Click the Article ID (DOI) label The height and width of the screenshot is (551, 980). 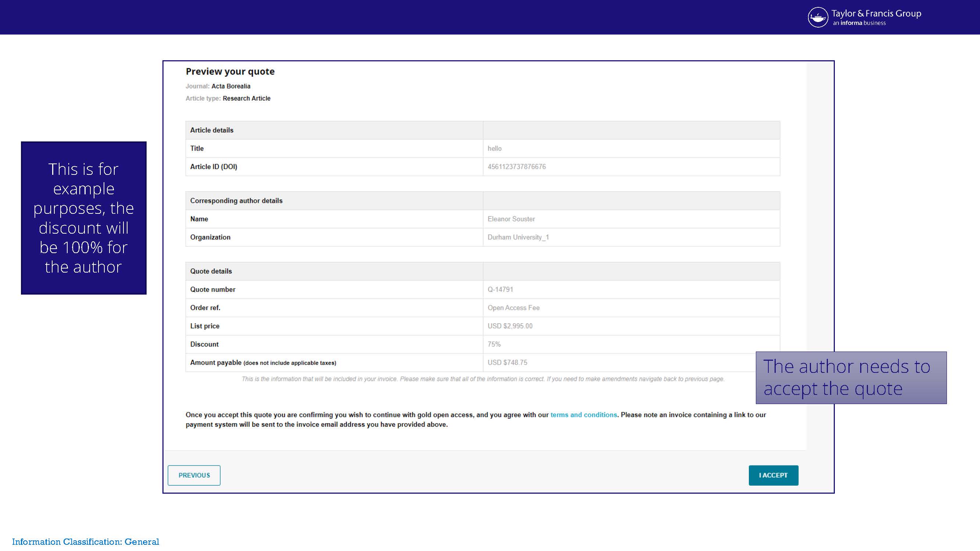point(214,166)
